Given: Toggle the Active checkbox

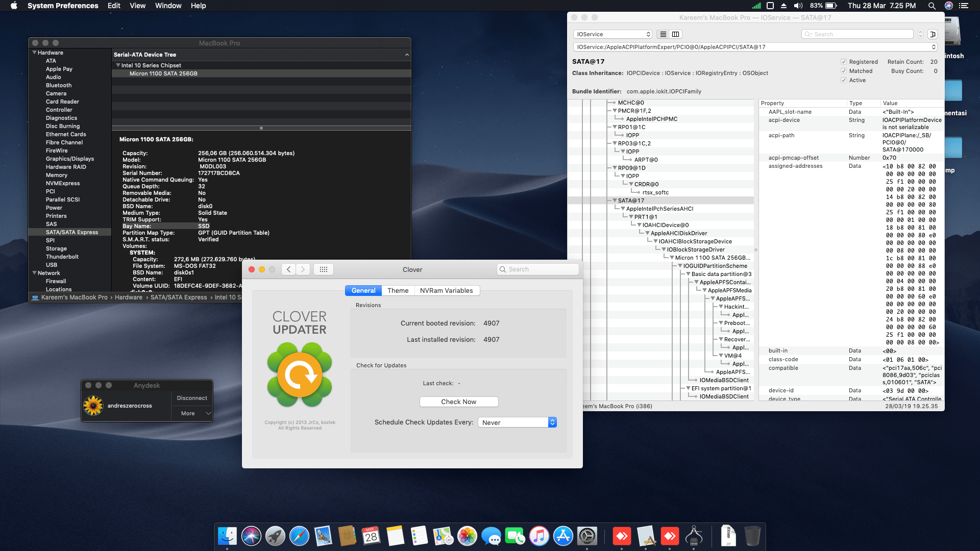Looking at the screenshot, I should click(844, 80).
